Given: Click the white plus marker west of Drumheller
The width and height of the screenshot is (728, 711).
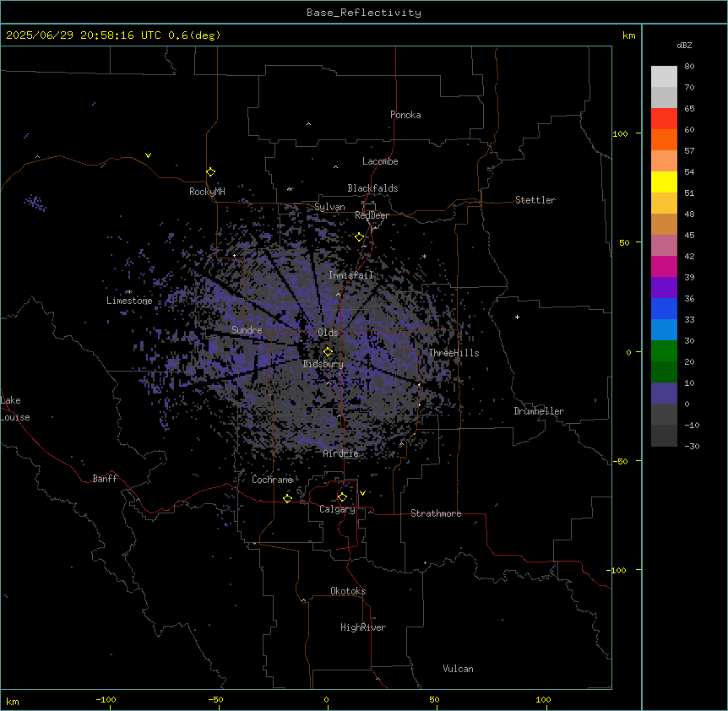Looking at the screenshot, I should 517,317.
